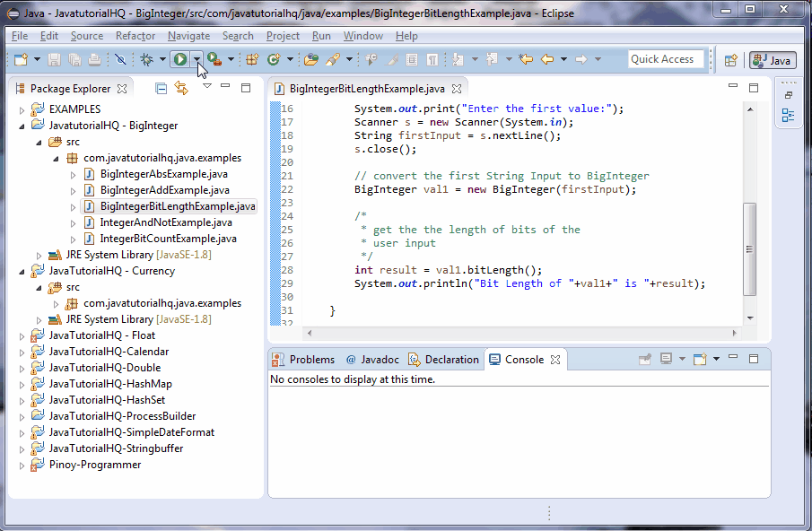Create a New Java Project
812x531 pixels.
(x=252, y=60)
